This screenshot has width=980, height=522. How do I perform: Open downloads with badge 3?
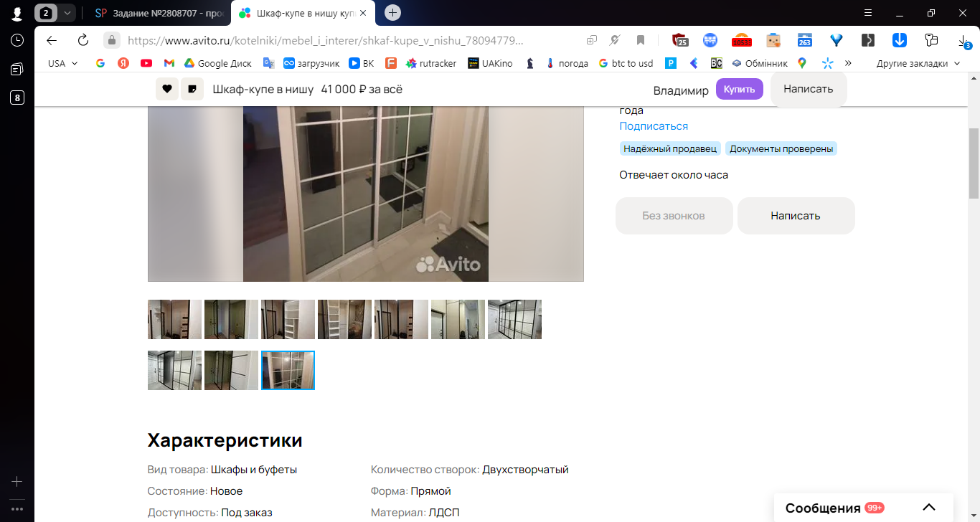pyautogui.click(x=964, y=41)
